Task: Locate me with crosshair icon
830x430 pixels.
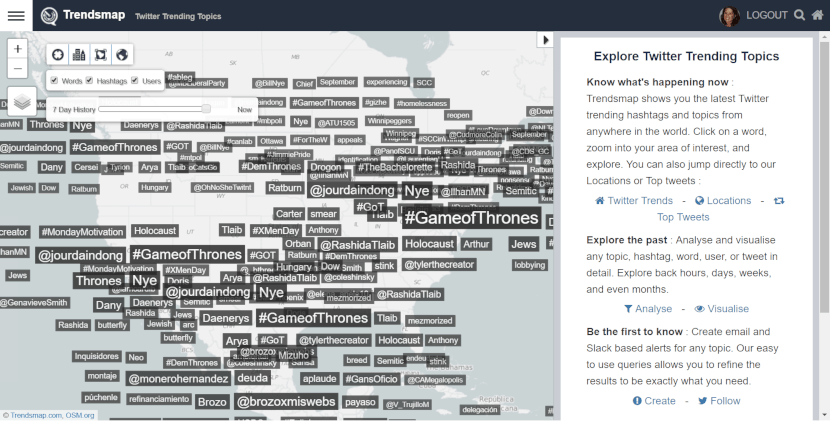Action: pos(58,55)
